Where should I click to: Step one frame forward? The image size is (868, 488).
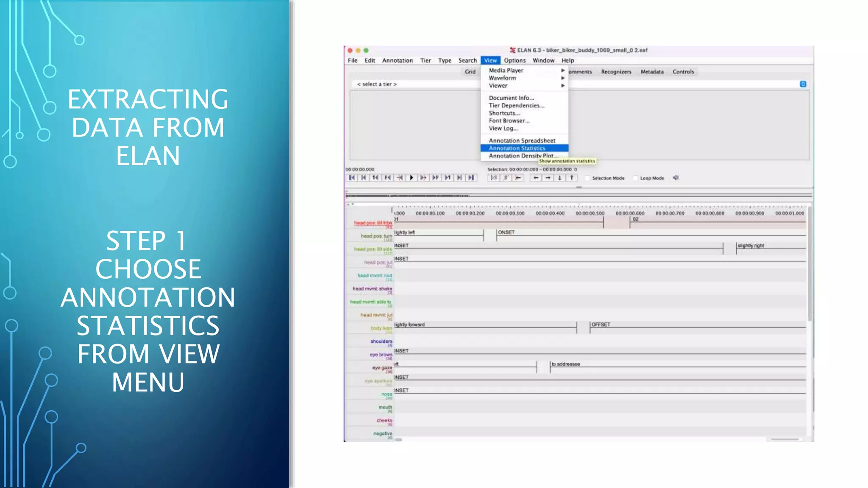435,178
